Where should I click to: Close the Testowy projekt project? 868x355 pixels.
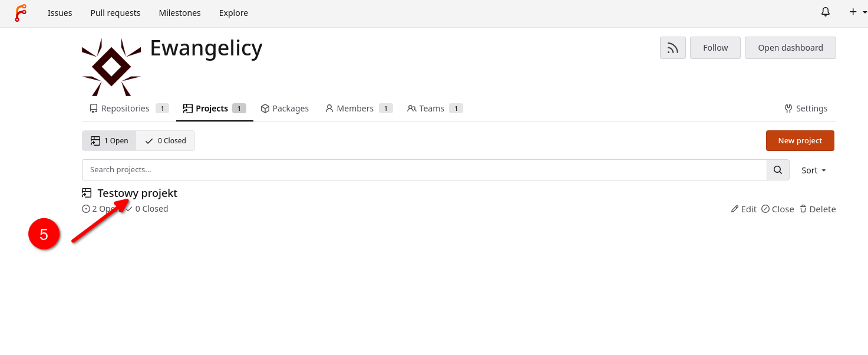(777, 209)
